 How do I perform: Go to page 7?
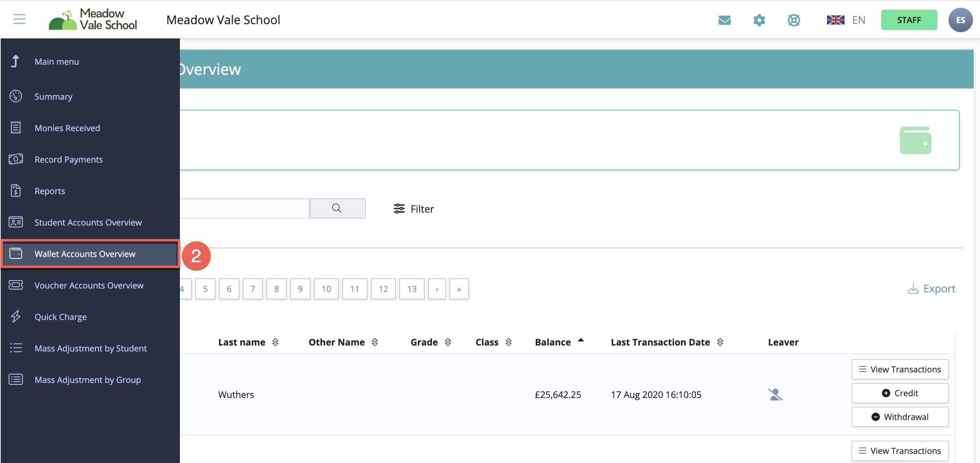pos(253,289)
